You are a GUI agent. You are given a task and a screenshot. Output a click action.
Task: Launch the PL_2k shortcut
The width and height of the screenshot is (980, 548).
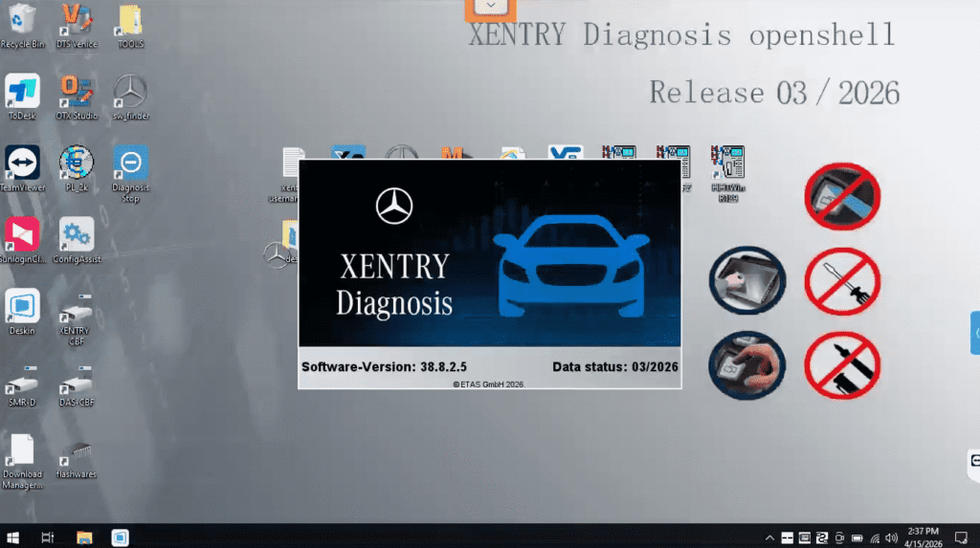coord(76,164)
